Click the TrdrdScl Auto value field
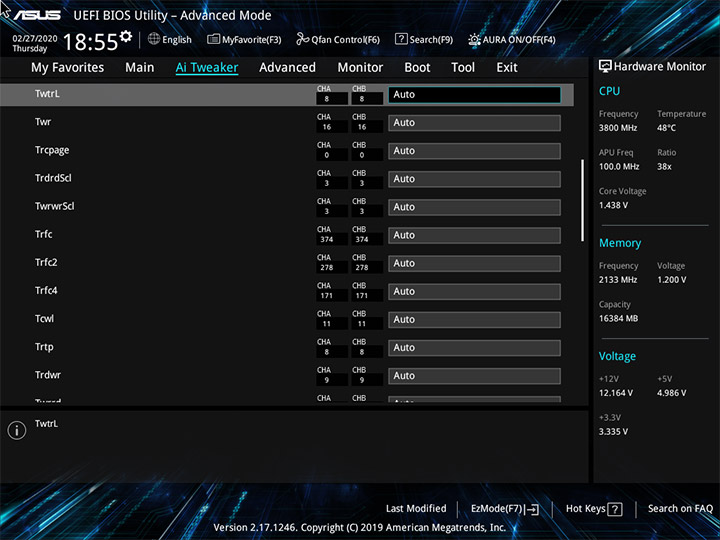 [474, 179]
